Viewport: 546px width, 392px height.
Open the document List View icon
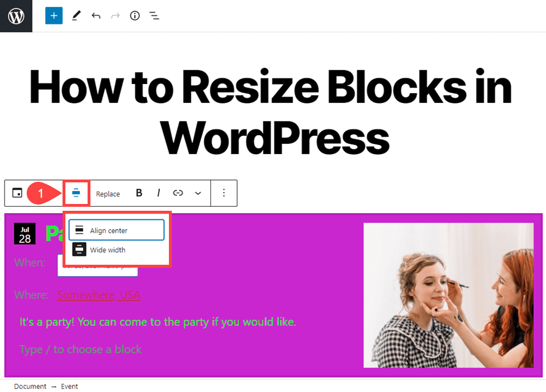154,15
